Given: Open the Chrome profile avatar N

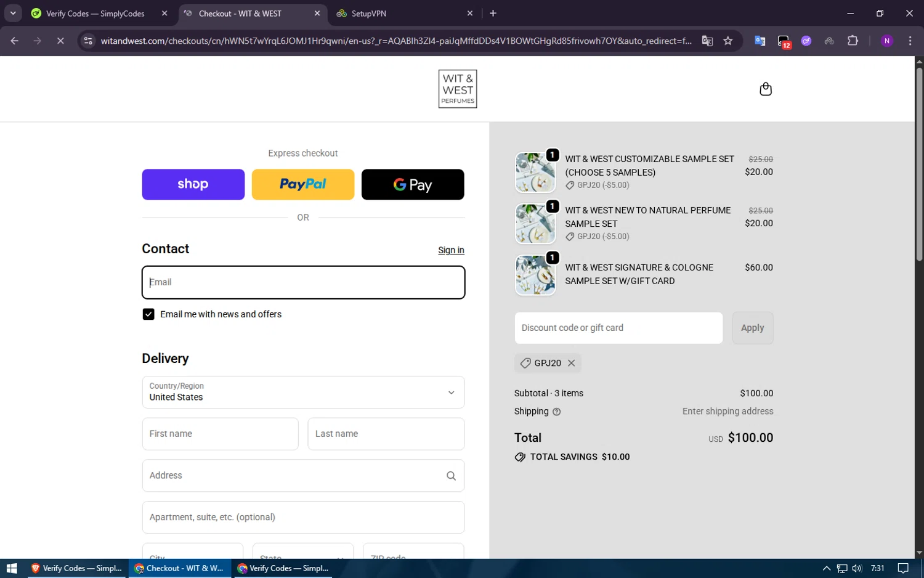Looking at the screenshot, I should (887, 41).
